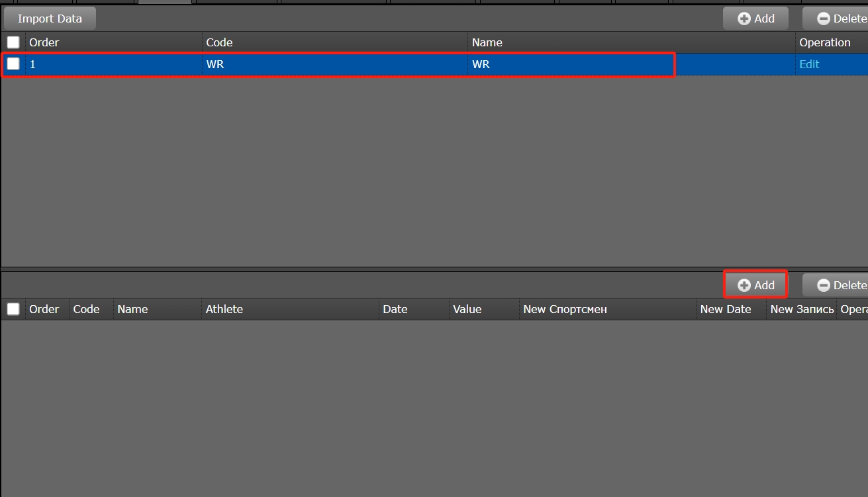Toggle select-all checkbox in lower table header
Viewport: 868px width, 497px height.
coord(13,309)
